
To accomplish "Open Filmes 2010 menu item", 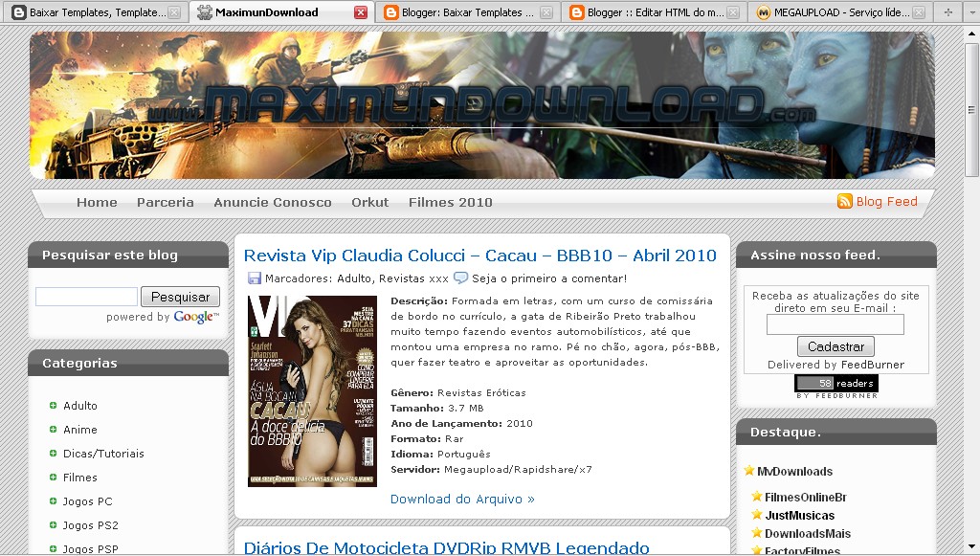I will pyautogui.click(x=451, y=203).
